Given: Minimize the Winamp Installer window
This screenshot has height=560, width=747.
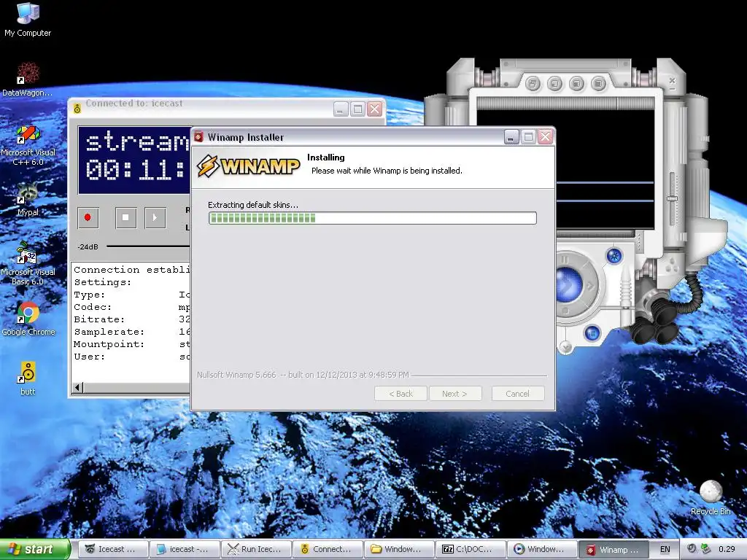Looking at the screenshot, I should pos(511,137).
